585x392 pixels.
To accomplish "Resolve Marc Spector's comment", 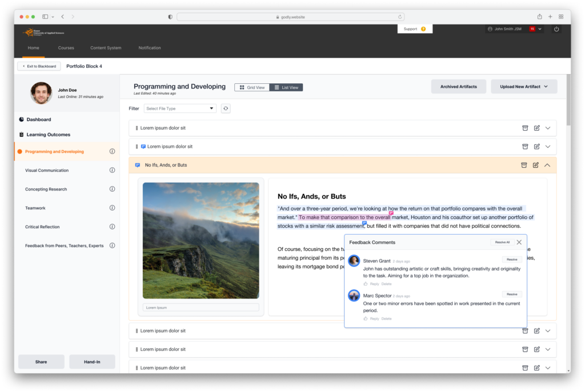I will (x=512, y=294).
